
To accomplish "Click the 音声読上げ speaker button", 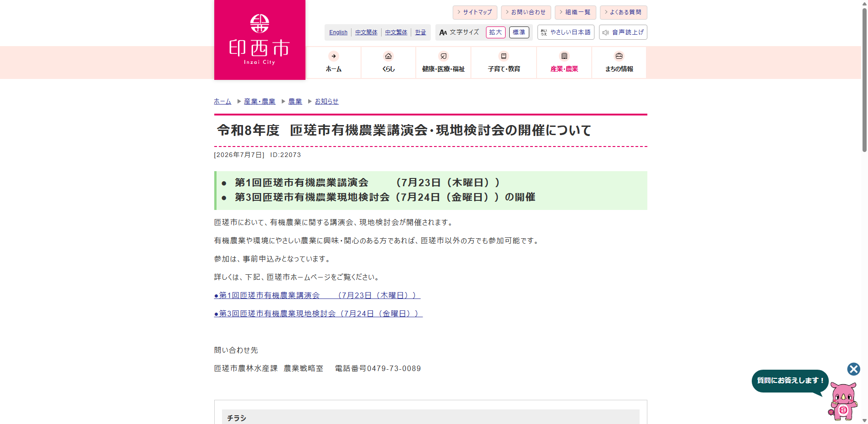I will pos(623,32).
